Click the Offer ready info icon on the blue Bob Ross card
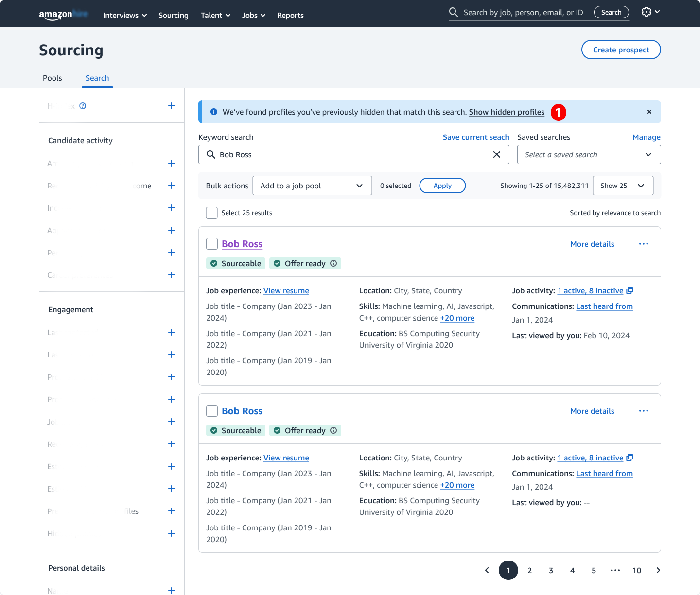 333,430
